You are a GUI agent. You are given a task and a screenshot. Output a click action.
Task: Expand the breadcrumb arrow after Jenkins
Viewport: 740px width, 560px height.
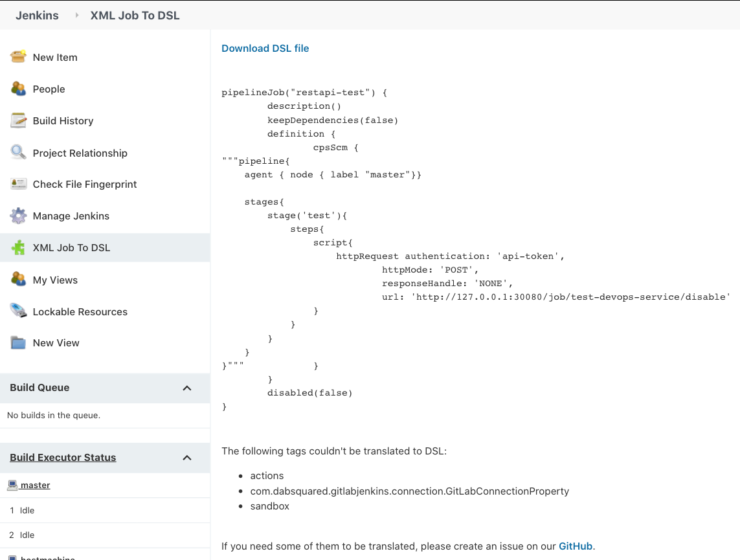click(x=77, y=15)
